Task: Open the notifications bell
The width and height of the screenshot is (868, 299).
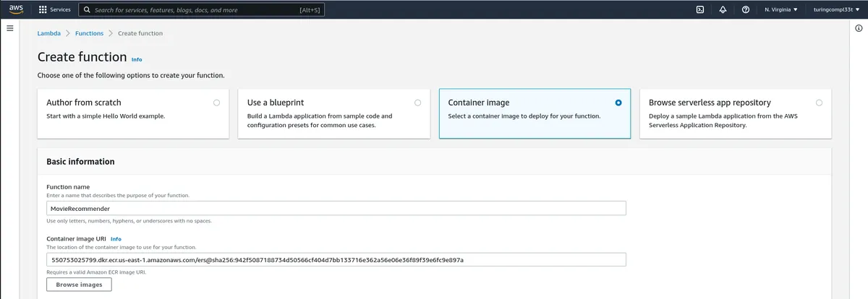Action: (x=723, y=10)
